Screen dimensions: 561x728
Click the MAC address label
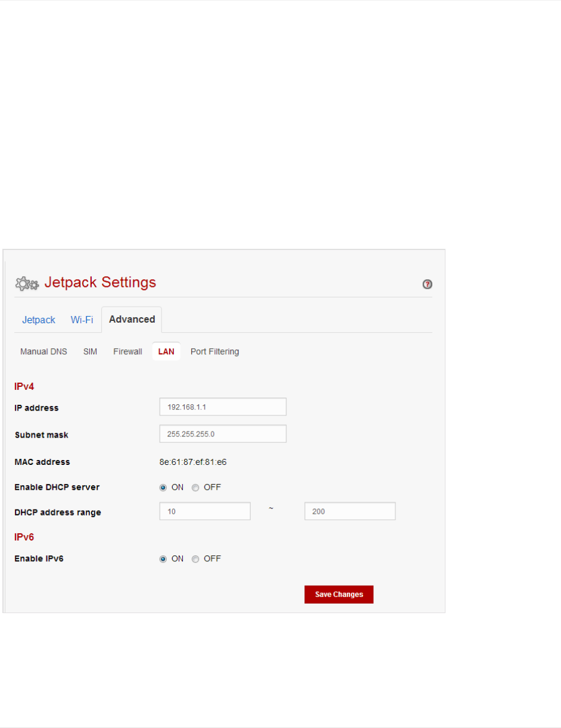tap(42, 462)
